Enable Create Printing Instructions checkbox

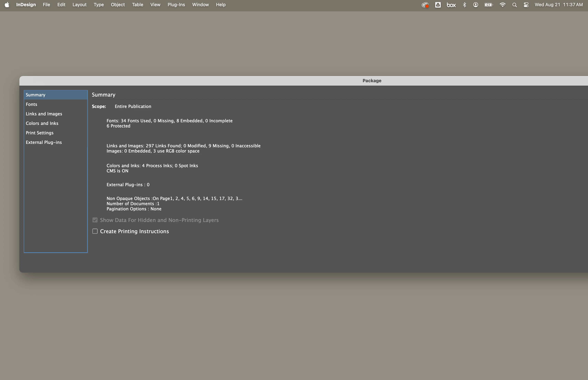click(x=95, y=231)
